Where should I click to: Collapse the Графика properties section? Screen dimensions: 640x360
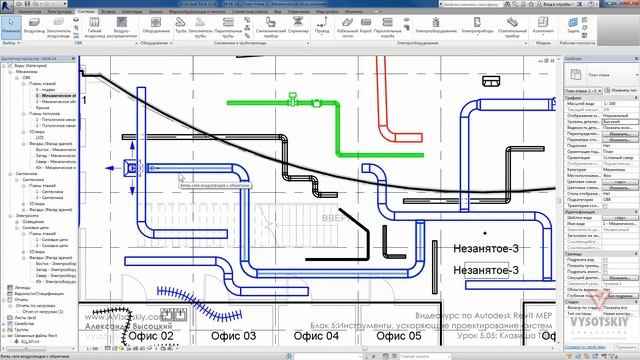pyautogui.click(x=636, y=98)
